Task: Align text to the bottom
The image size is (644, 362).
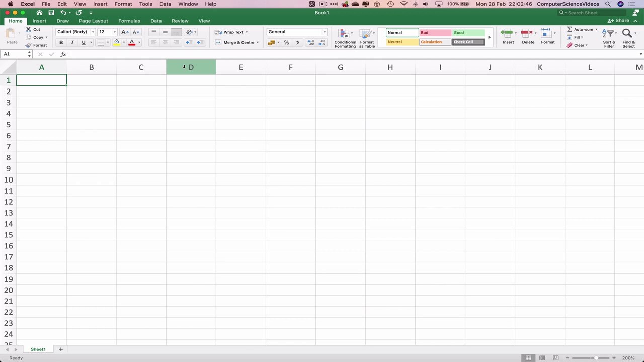Action: point(176,32)
